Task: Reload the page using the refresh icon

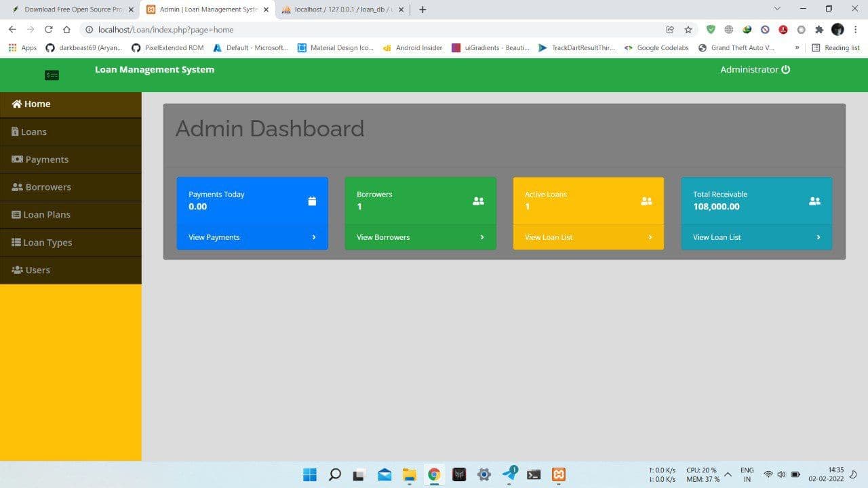Action: 49,30
